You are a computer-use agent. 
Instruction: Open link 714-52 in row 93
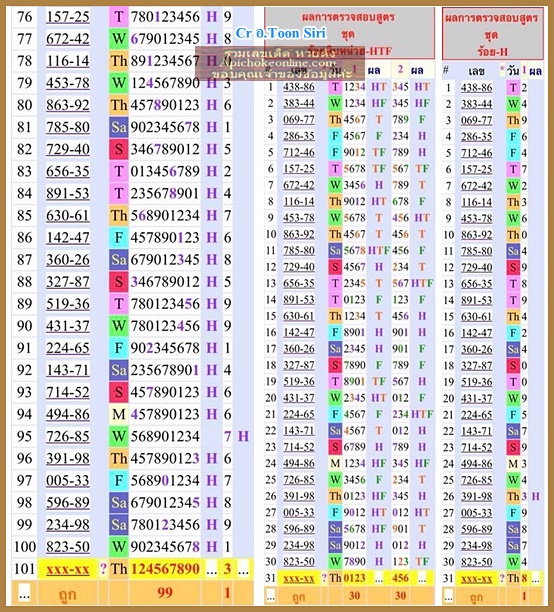tap(68, 392)
